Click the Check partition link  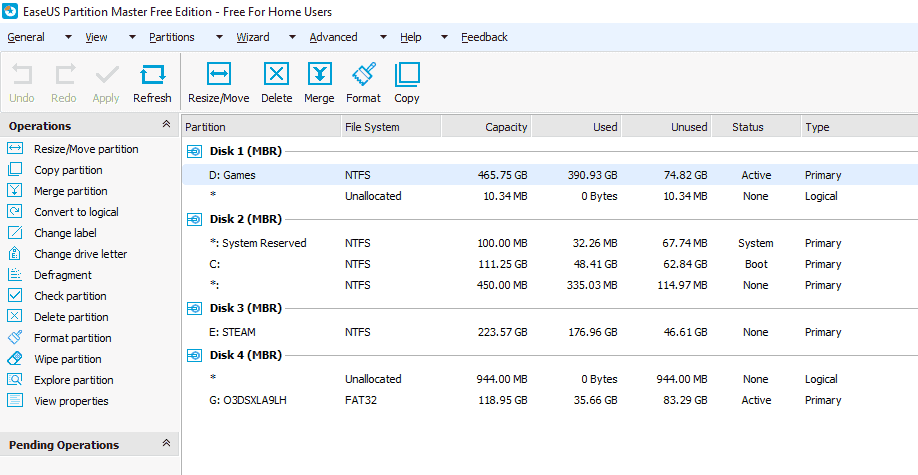pos(70,296)
